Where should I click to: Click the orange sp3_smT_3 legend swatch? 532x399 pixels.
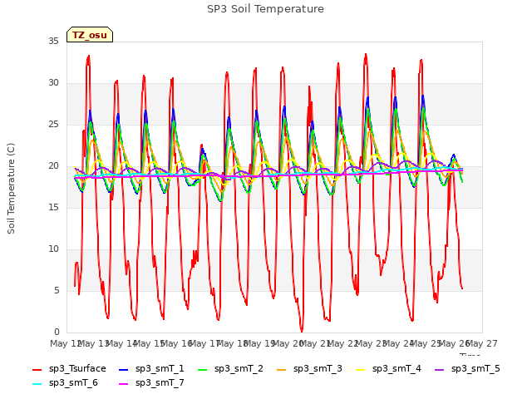tap(282, 369)
